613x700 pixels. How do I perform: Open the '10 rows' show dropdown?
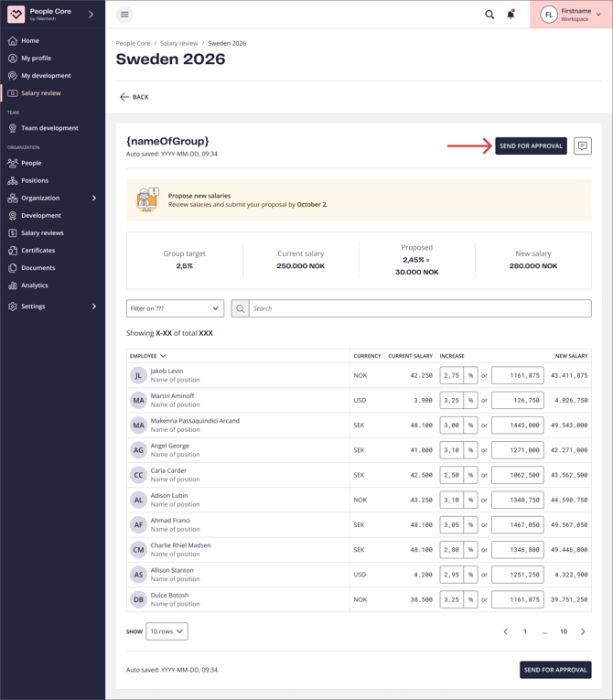click(x=167, y=631)
